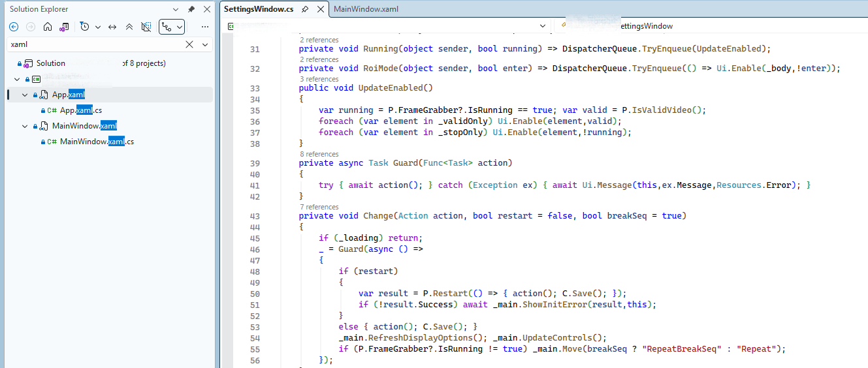Switch to the MainWindow.xaml editor tab
868x368 pixels.
tap(366, 9)
